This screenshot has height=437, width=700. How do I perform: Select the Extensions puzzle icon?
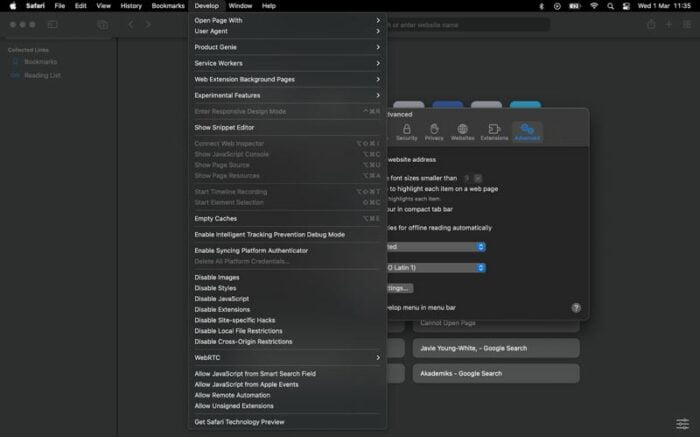point(494,132)
